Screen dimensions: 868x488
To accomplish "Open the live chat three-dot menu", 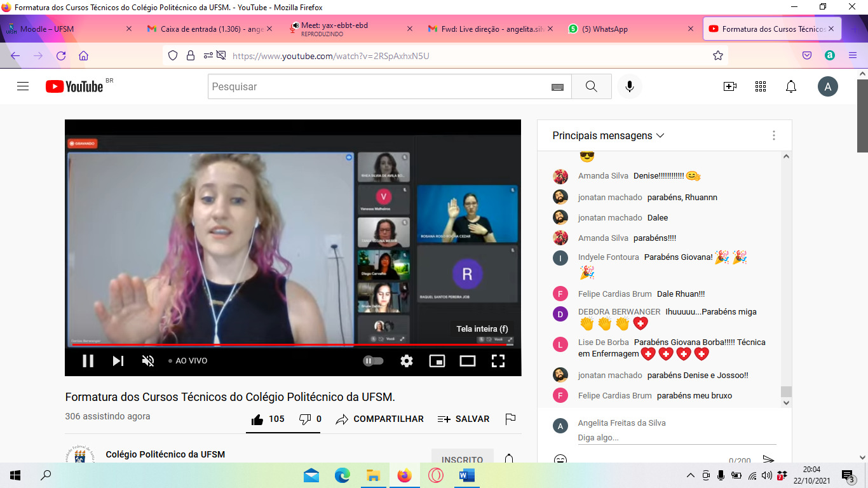I will (x=774, y=135).
